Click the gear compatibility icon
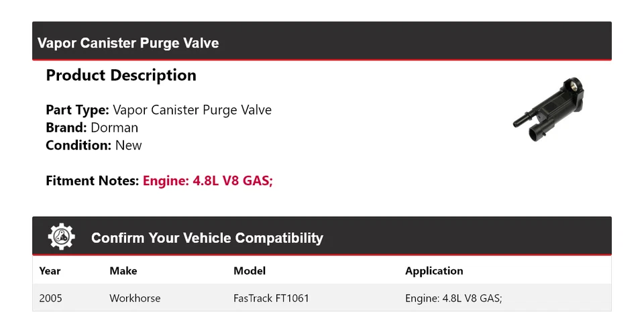 coord(62,237)
